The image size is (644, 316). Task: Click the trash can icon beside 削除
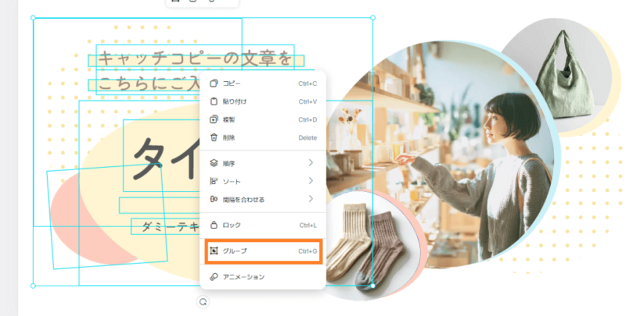(214, 138)
